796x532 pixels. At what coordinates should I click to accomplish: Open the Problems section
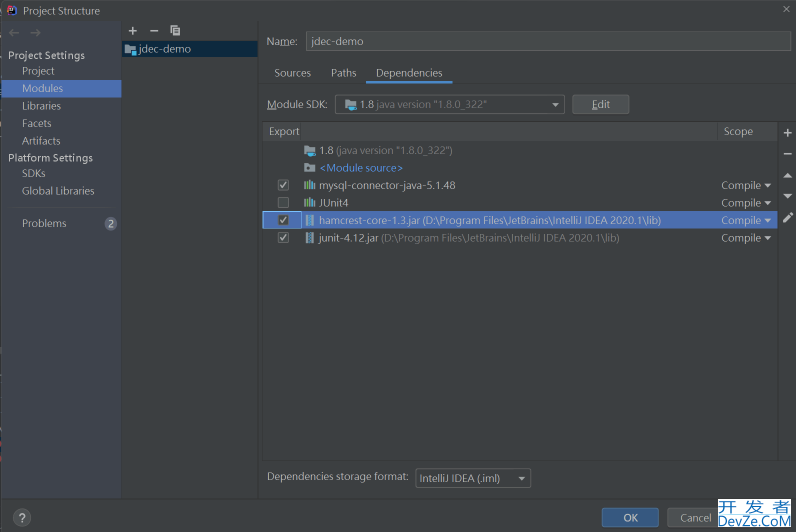click(x=44, y=223)
